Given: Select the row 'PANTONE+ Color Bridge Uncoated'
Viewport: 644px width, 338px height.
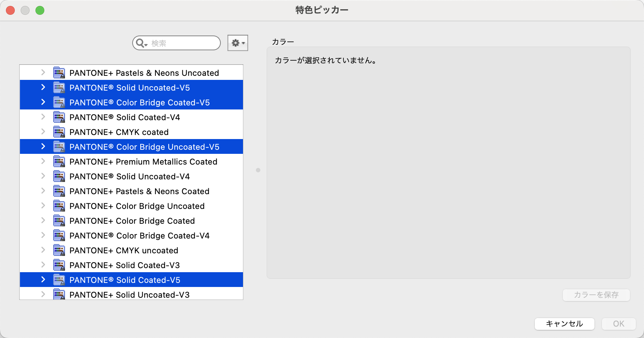Looking at the screenshot, I should point(131,206).
